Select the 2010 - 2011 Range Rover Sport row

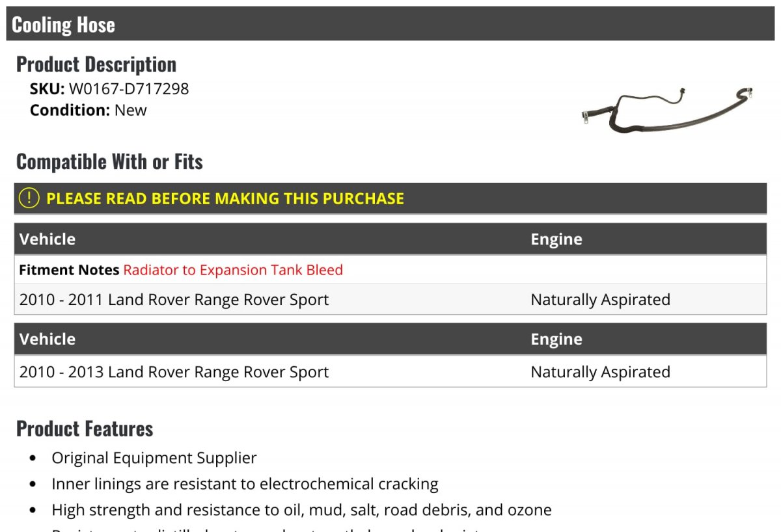click(x=174, y=300)
